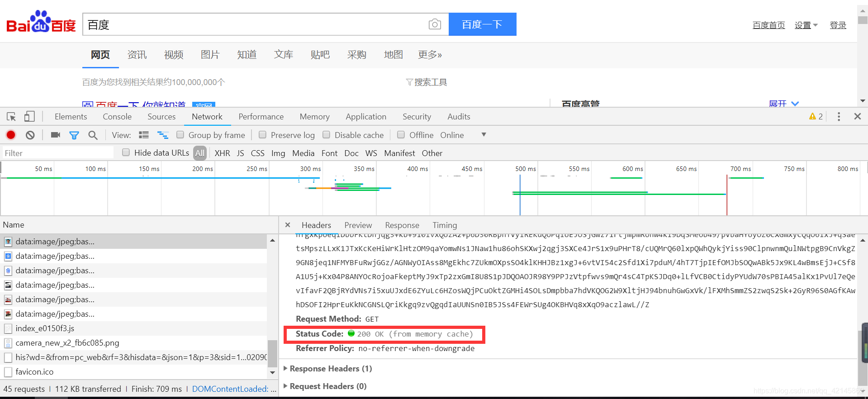Open image search camera icon

coord(435,24)
